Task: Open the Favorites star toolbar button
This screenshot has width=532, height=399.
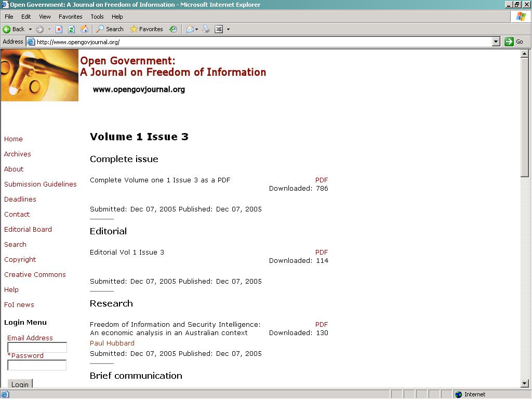Action: coord(147,29)
